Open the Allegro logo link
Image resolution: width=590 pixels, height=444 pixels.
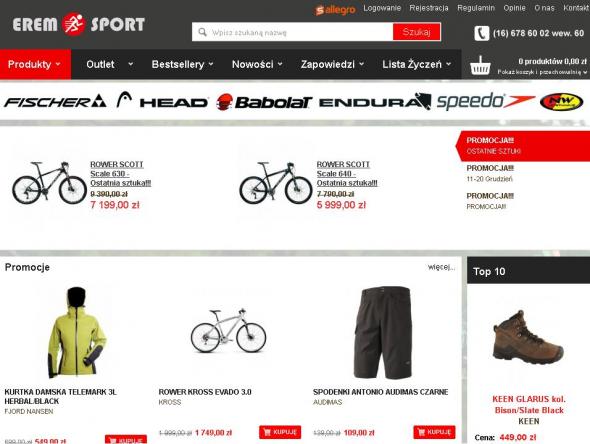335,9
